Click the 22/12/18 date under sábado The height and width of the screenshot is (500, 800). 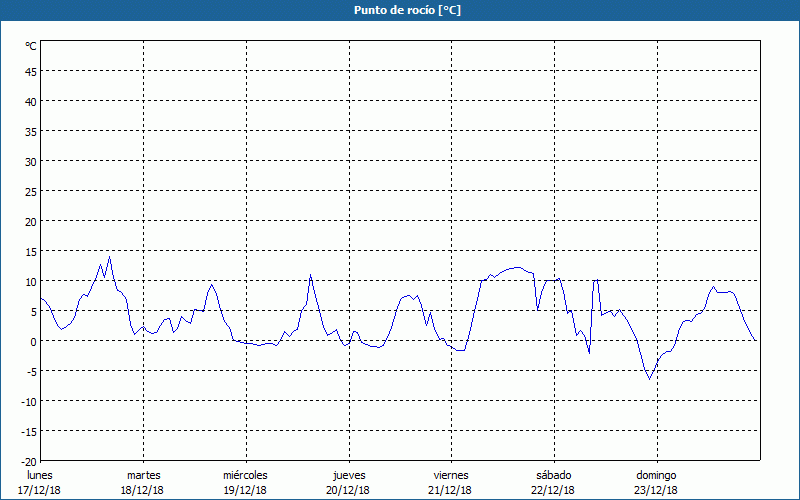click(553, 490)
